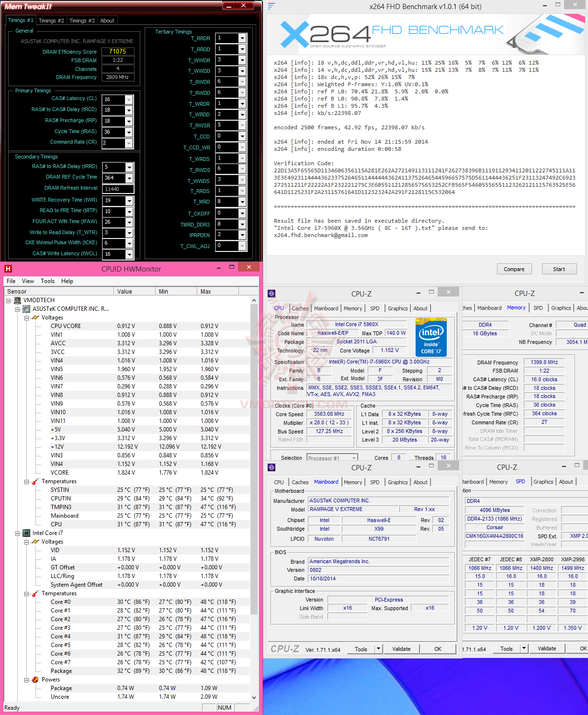The height and width of the screenshot is (715, 588).
Task: Open the About tab in Mem TweakIt
Action: coord(107,21)
